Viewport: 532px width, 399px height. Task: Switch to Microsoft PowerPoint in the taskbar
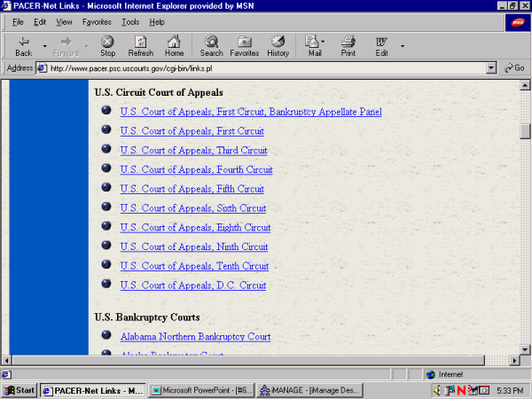click(200, 390)
